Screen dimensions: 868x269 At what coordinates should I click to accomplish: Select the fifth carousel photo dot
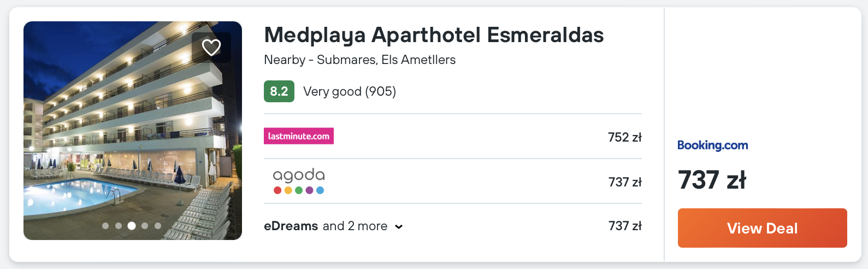pos(158,226)
